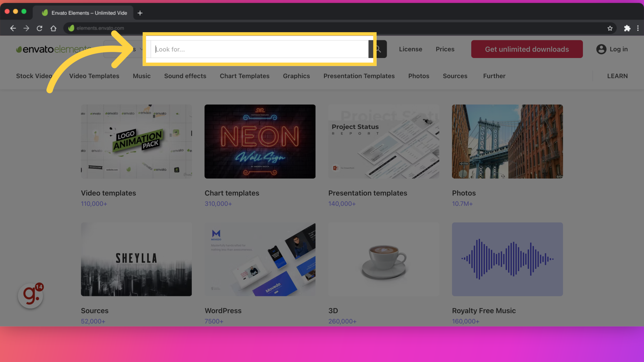This screenshot has width=644, height=362.
Task: Open Chart Templates menu item
Action: pyautogui.click(x=245, y=76)
